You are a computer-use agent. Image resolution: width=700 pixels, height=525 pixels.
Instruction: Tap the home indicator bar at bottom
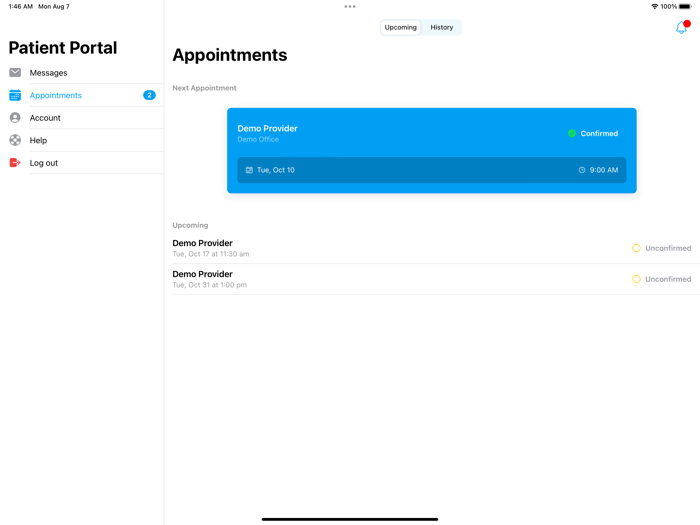[350, 519]
